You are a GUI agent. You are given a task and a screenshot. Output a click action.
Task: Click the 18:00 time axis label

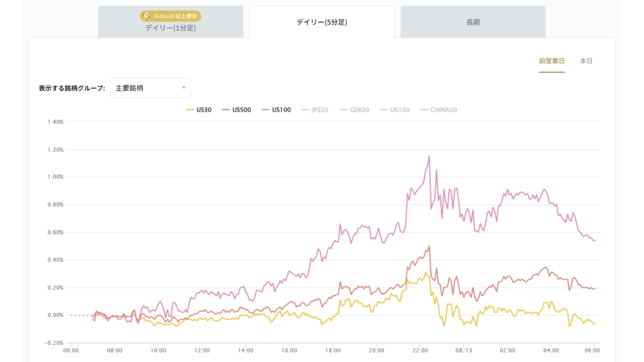pos(333,350)
